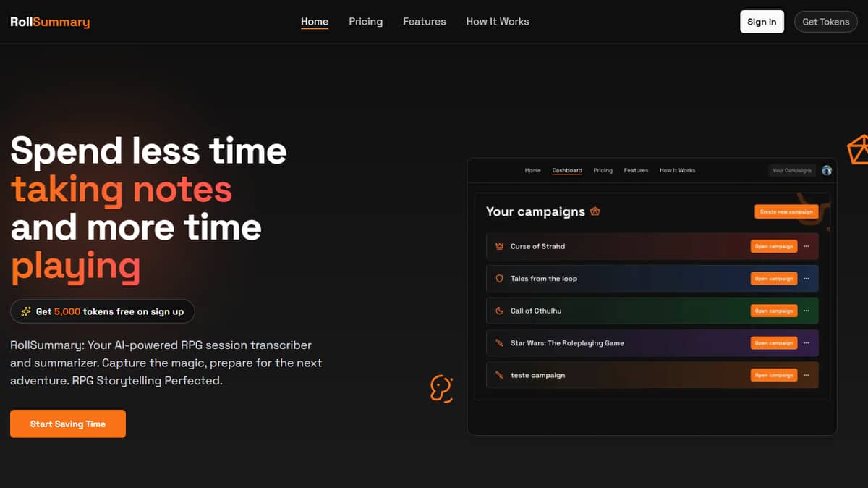Select Home in the dashboard preview navigation
The height and width of the screenshot is (488, 868).
click(532, 171)
